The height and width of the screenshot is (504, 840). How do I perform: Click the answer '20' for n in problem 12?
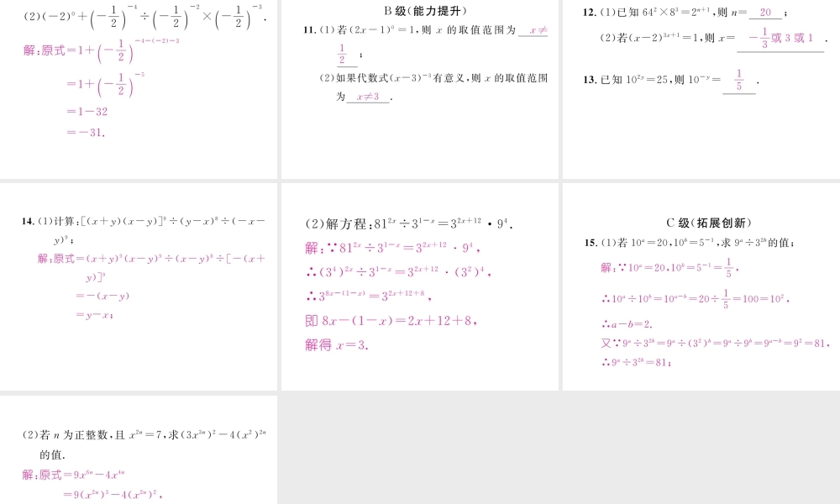765,12
